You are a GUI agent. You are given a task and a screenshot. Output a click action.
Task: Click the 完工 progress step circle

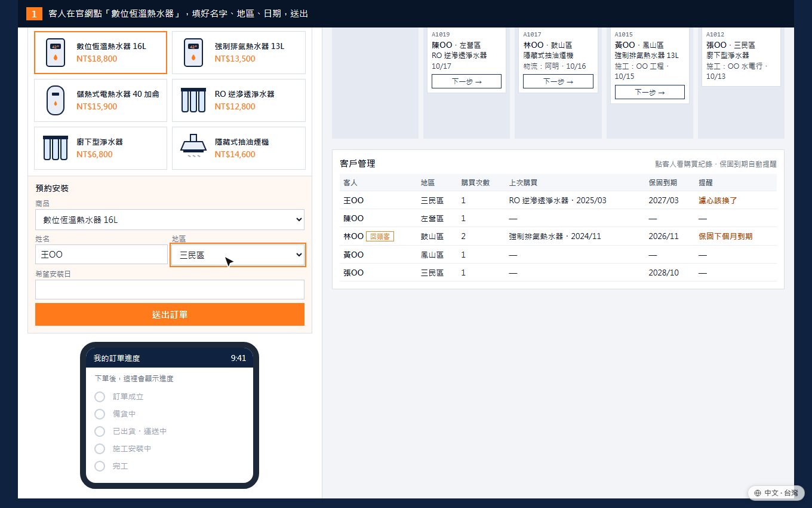[100, 466]
